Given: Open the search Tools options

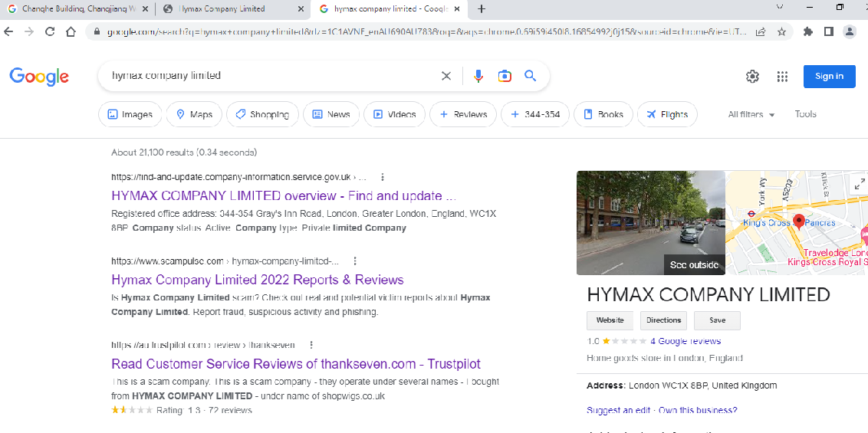Looking at the screenshot, I should (x=805, y=114).
